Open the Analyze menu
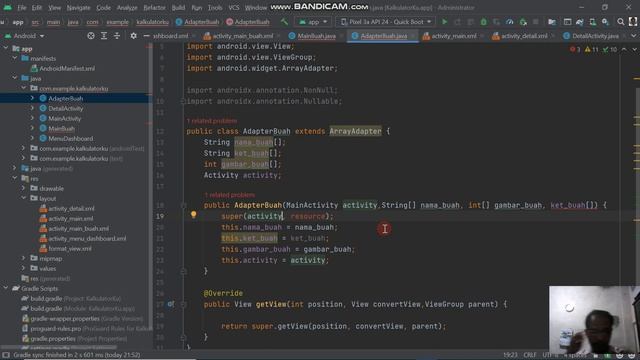640x360 pixels. click(127, 8)
